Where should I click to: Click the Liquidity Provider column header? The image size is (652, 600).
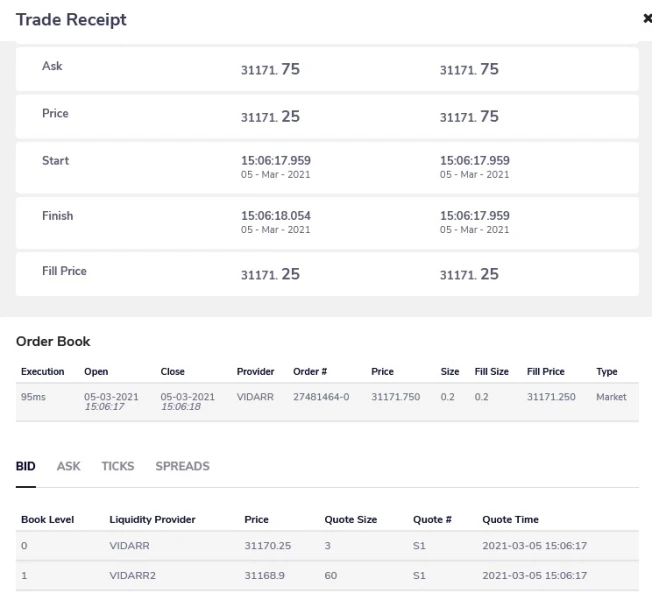[152, 520]
